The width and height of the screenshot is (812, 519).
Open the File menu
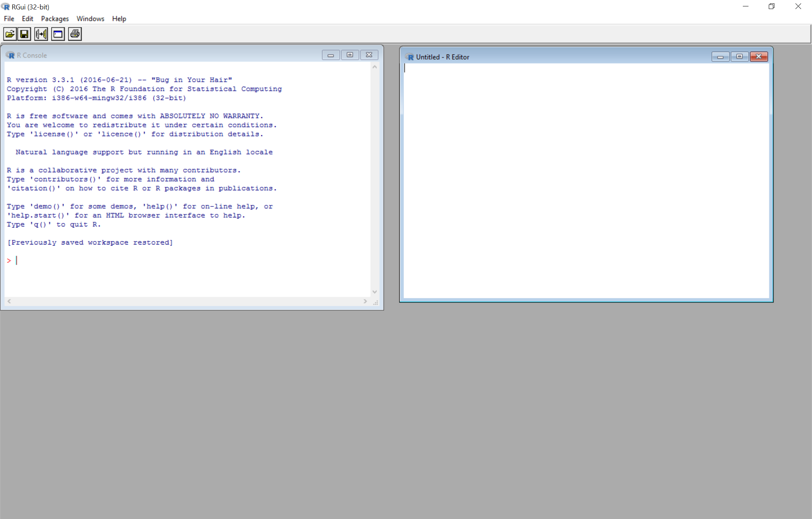coord(9,19)
